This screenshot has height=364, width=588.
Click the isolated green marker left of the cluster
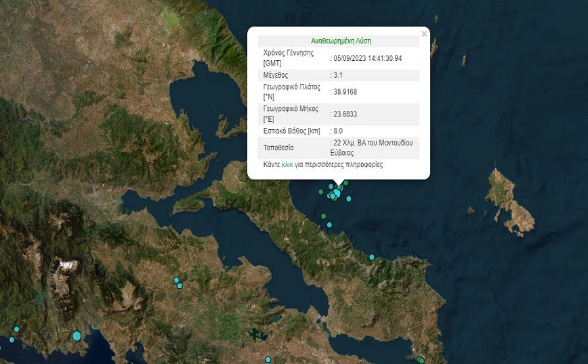point(320,192)
